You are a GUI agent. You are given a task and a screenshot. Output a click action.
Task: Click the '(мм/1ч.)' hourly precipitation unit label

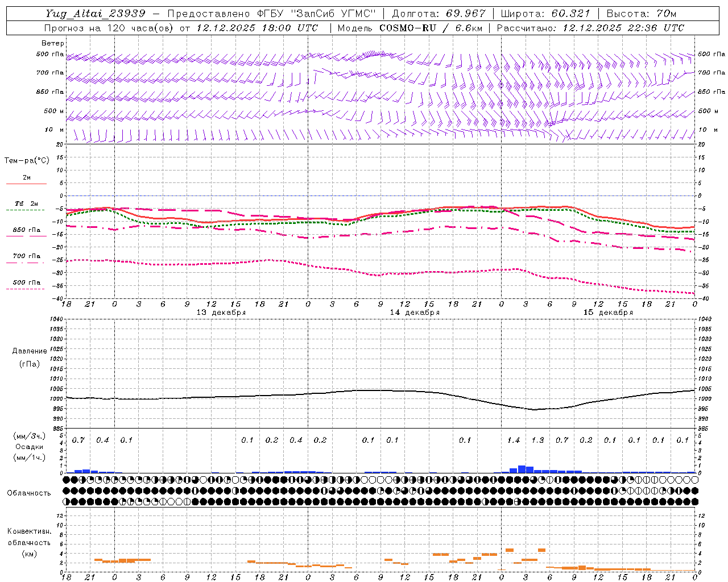30,458
